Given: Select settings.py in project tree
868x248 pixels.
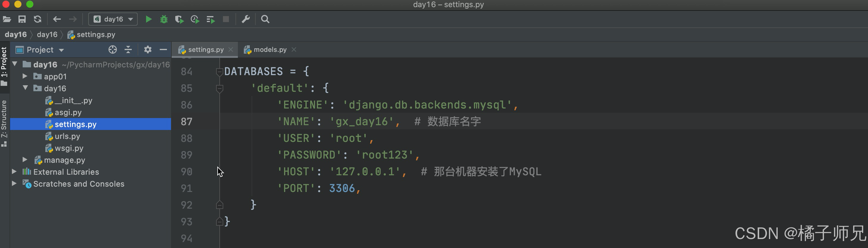Looking at the screenshot, I should (91, 124).
